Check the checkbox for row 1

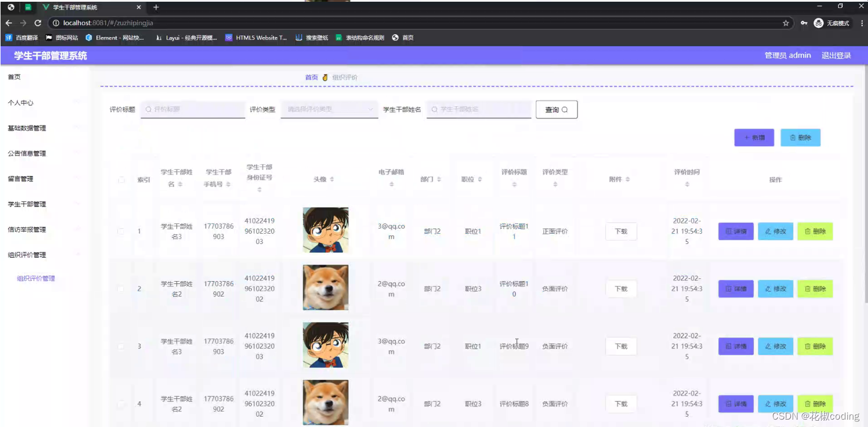coord(121,231)
